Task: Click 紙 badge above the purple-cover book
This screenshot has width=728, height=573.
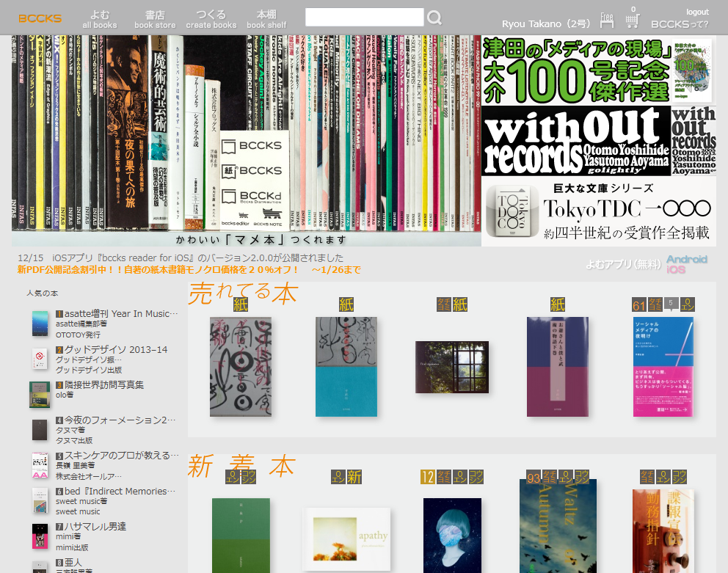Action: coord(558,304)
